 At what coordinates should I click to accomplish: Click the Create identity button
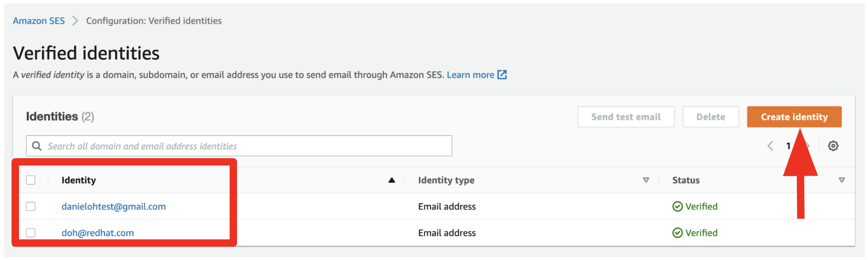794,117
